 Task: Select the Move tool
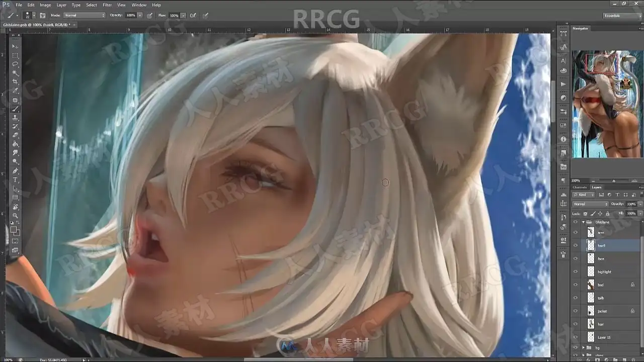[x=15, y=46]
